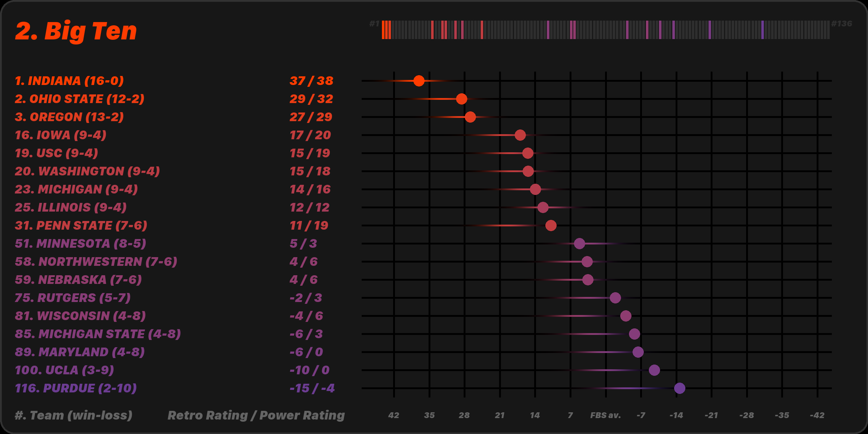Click Michigan State's data point on chart
868x434 pixels.
click(634, 334)
